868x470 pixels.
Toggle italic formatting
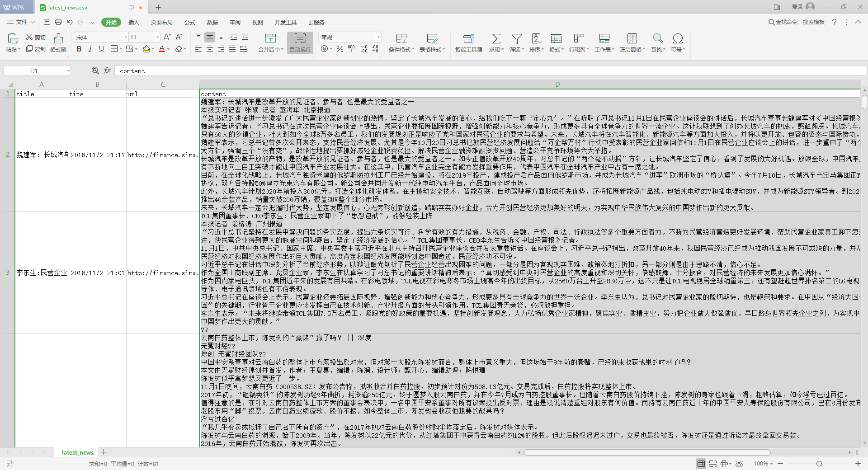tap(90, 49)
